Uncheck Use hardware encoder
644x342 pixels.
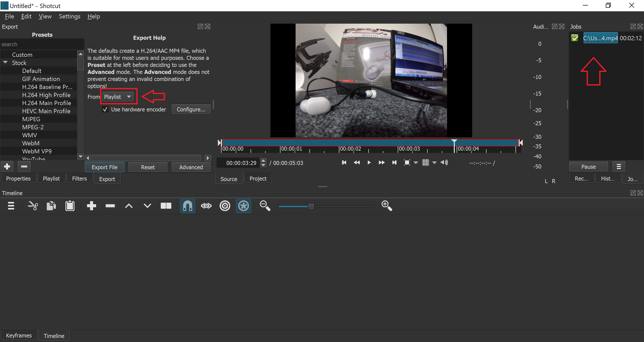click(x=105, y=109)
